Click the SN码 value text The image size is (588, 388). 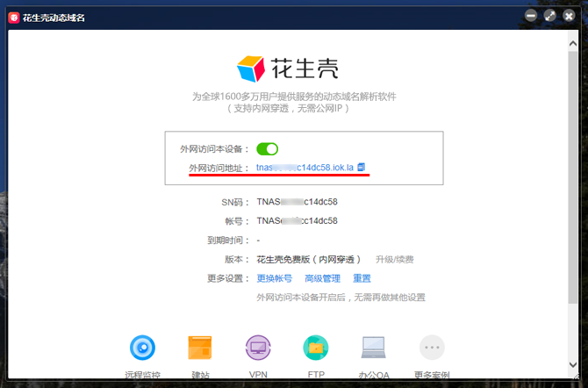coord(297,202)
